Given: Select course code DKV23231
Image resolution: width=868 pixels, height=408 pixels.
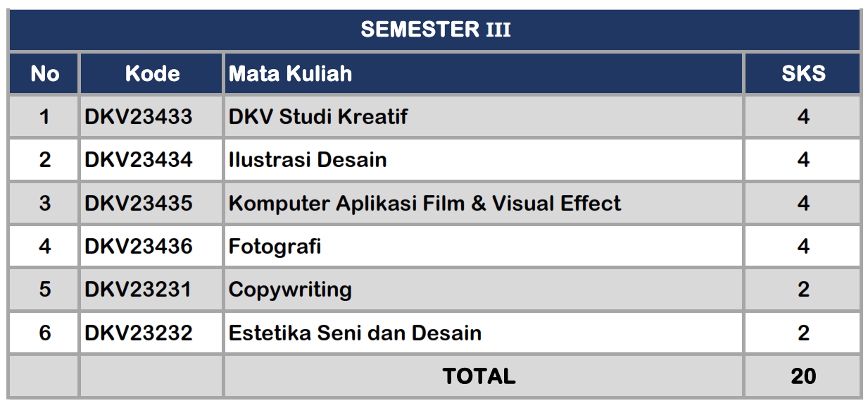Looking at the screenshot, I should click(x=138, y=290).
